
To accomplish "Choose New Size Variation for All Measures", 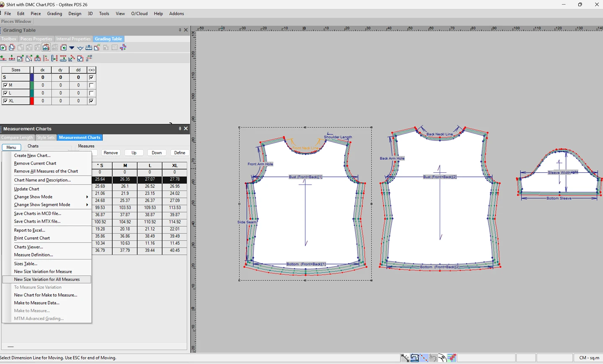I will pos(47,279).
